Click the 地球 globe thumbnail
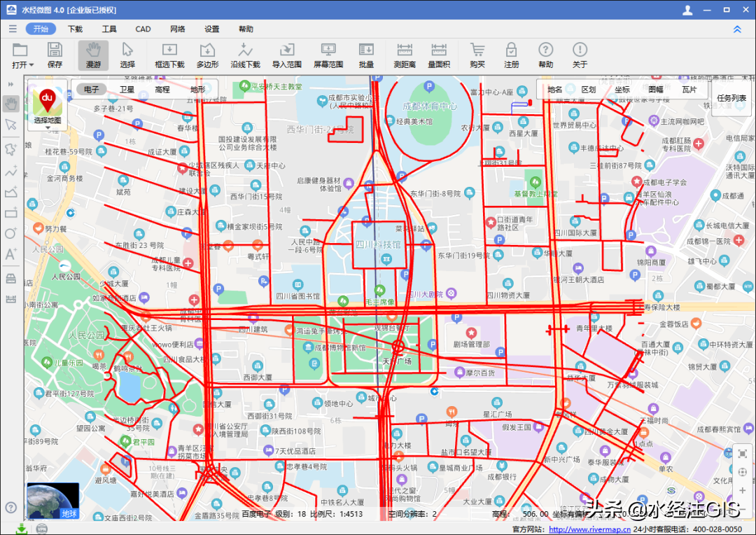Viewport: 756px width, 535px height. (53, 501)
